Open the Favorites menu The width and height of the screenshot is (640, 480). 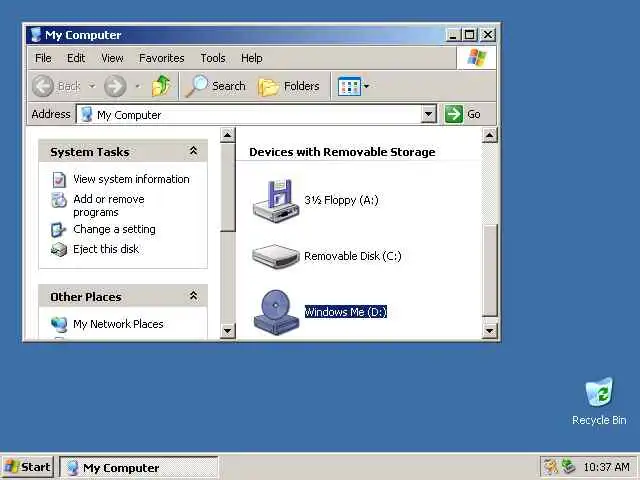[162, 58]
